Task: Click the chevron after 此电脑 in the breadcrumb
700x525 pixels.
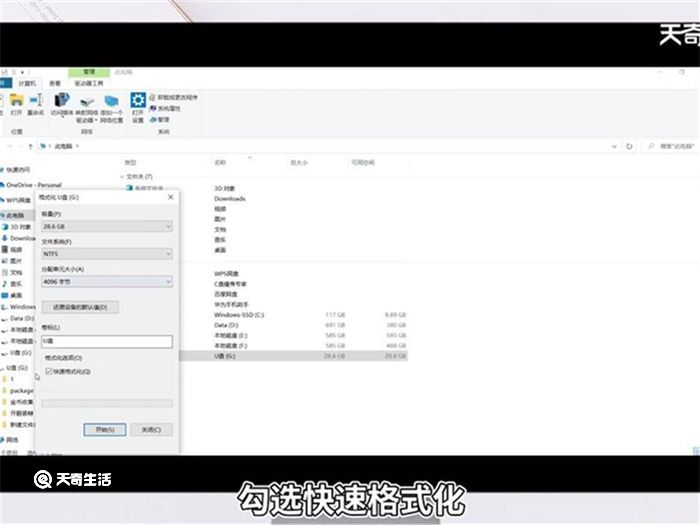Action: (x=77, y=146)
